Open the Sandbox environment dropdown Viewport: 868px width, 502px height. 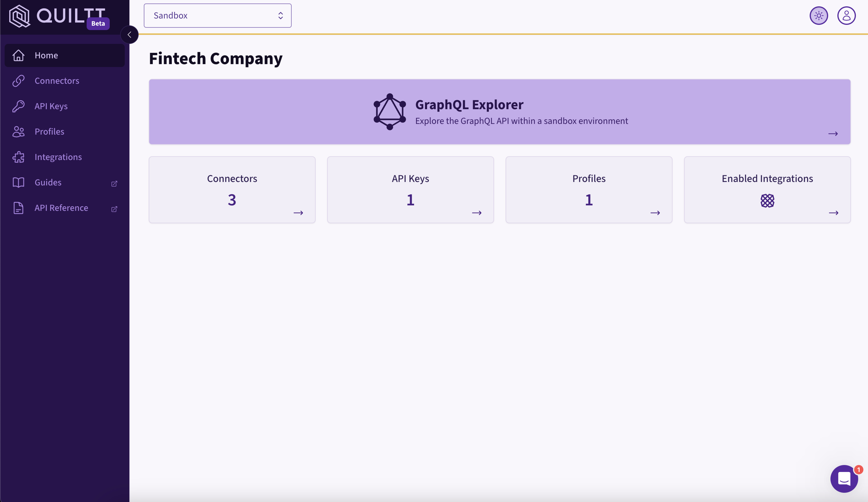(x=217, y=15)
